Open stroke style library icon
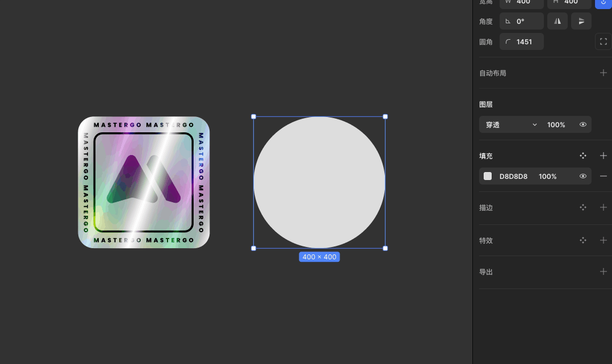The height and width of the screenshot is (364, 612). coord(582,207)
